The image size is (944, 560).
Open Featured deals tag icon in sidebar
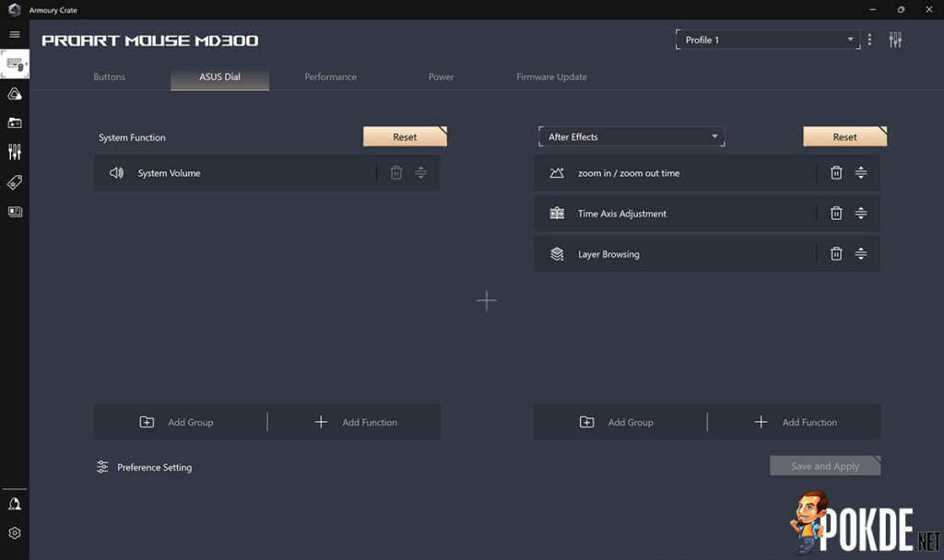point(15,181)
